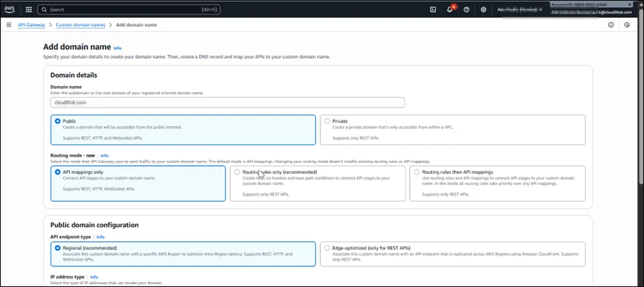Open the info panel icon at right
The height and width of the screenshot is (287, 644).
click(x=611, y=25)
